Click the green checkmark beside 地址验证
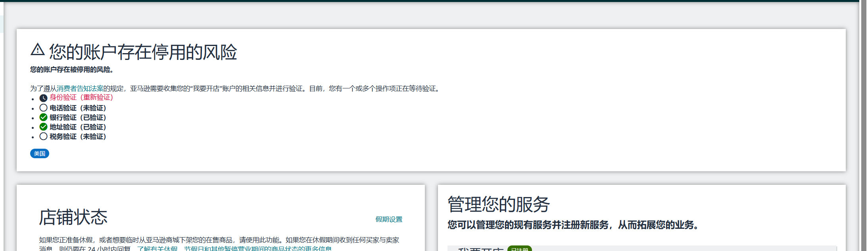The width and height of the screenshot is (868, 251). pos(43,127)
